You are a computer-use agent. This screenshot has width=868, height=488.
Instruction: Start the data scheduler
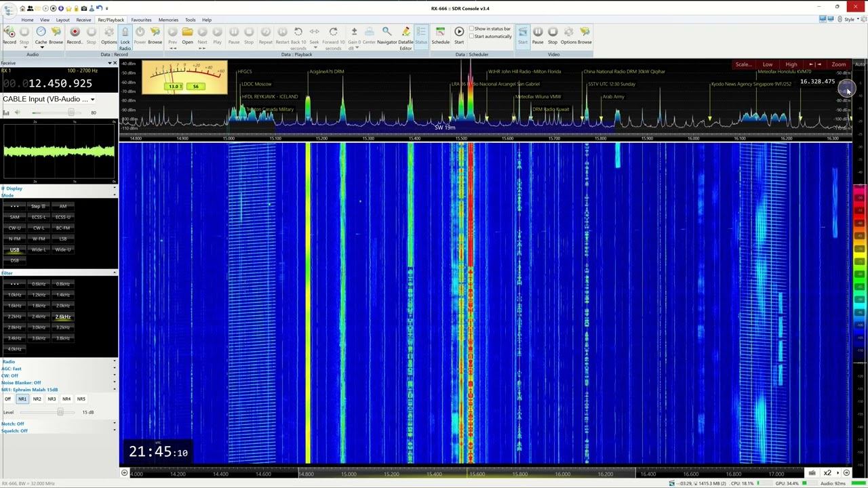pos(459,35)
